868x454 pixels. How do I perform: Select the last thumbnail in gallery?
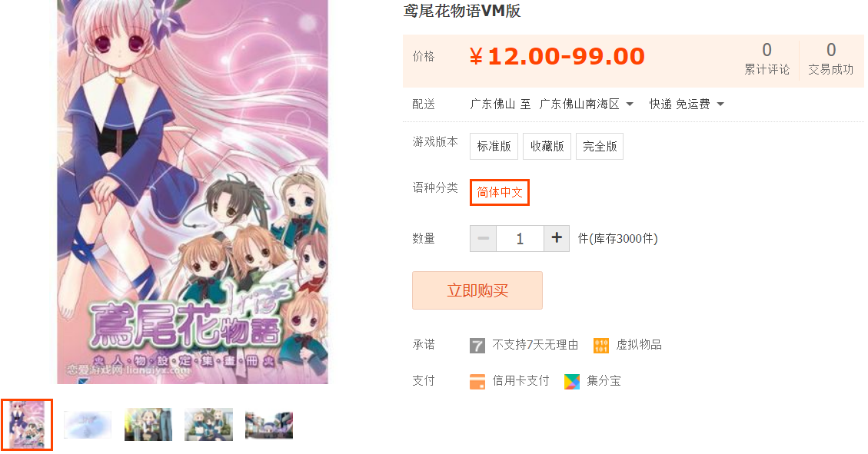pos(269,426)
